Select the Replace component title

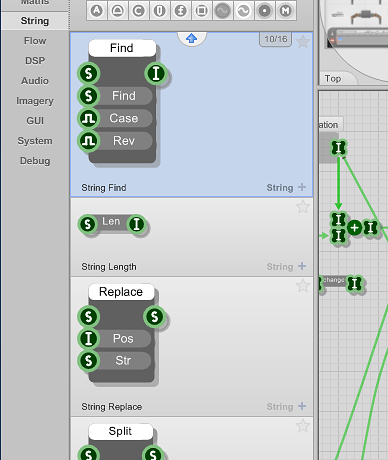click(x=121, y=292)
